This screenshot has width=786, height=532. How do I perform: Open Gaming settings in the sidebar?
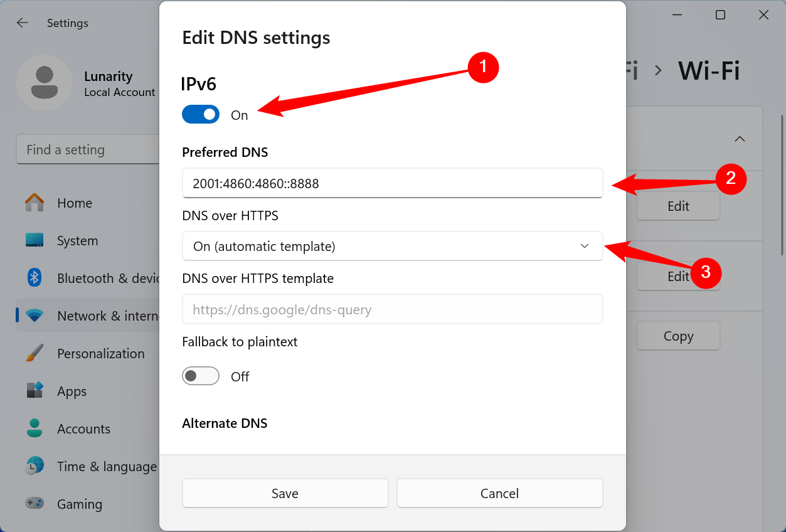coord(80,504)
